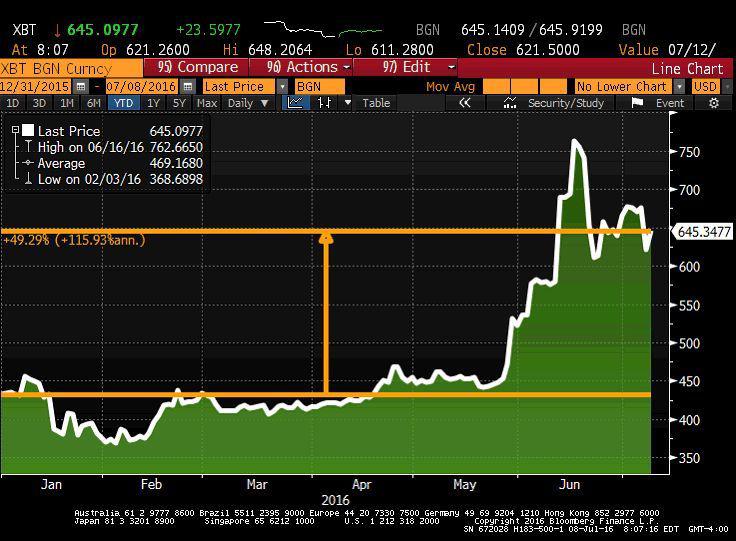
Task: Click the double-chevron collapse icon
Action: (464, 103)
